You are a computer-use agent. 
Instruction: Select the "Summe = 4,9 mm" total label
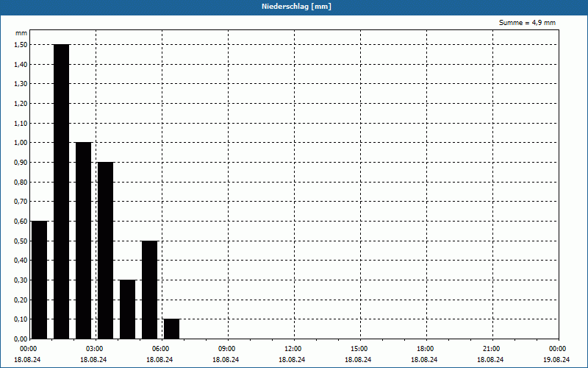coord(527,23)
